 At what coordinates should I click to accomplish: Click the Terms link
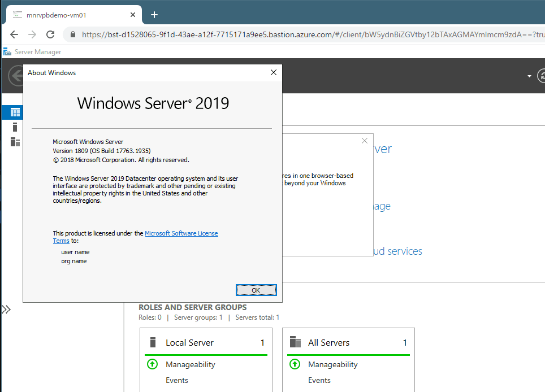[x=61, y=241]
